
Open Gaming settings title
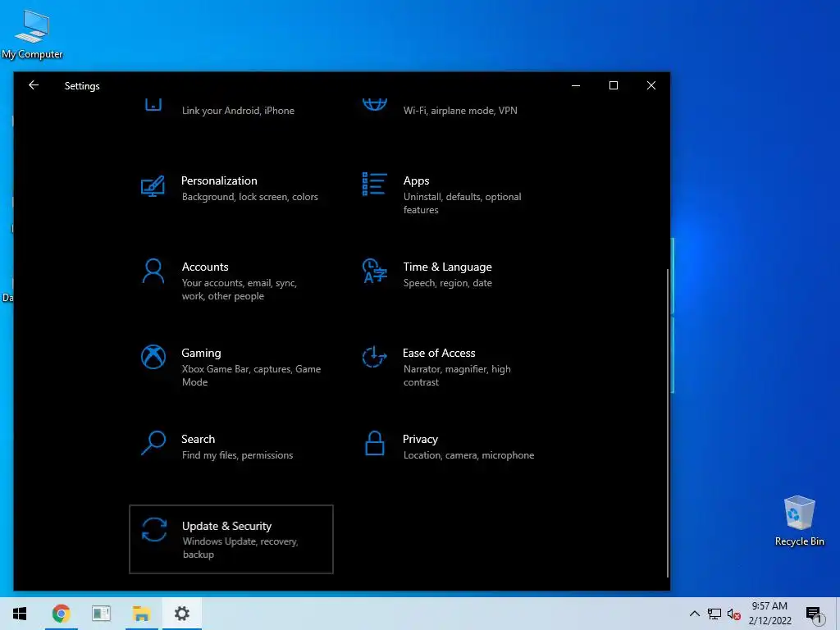click(201, 353)
